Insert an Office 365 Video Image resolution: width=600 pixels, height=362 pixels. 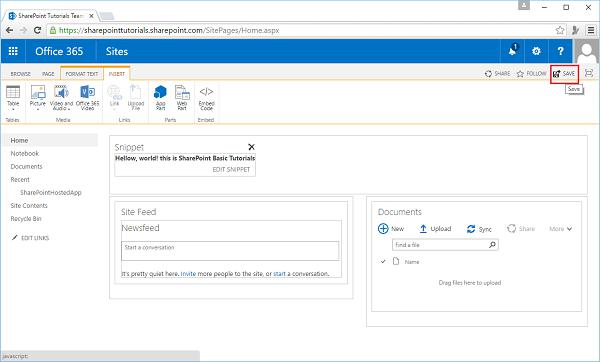click(x=88, y=98)
